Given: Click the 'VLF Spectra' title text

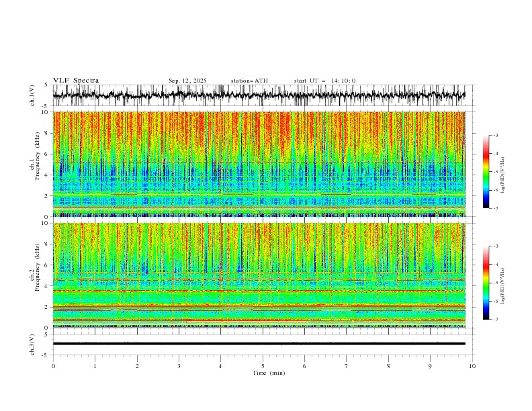Looking at the screenshot, I should [76, 81].
